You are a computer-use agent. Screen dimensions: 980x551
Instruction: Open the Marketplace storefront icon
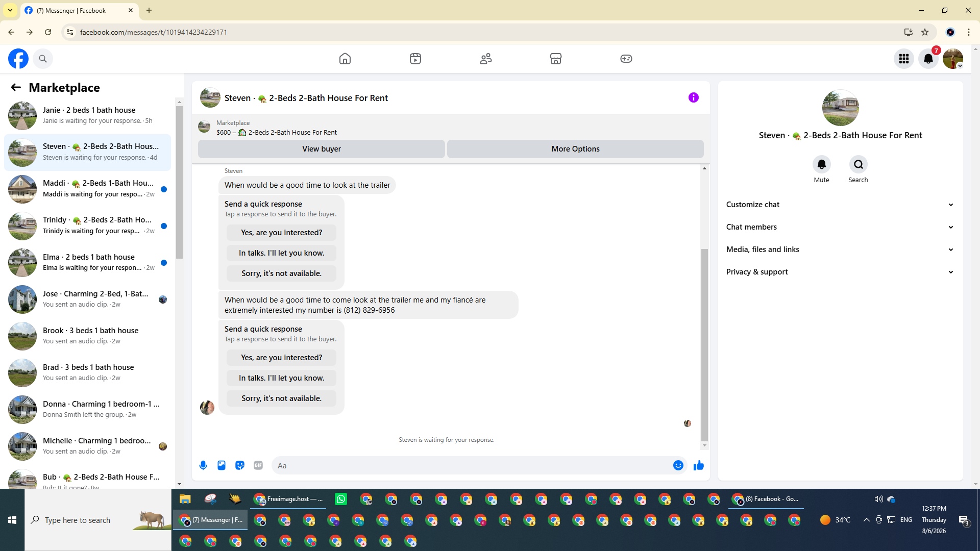556,59
